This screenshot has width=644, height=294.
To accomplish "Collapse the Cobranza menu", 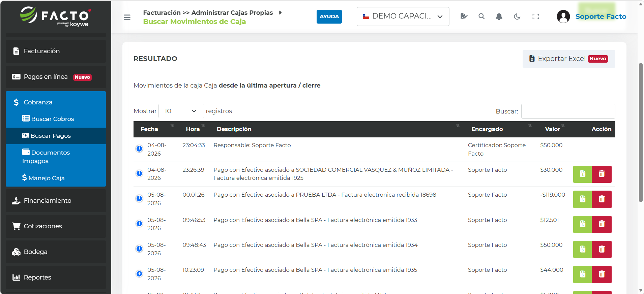I will [x=56, y=102].
